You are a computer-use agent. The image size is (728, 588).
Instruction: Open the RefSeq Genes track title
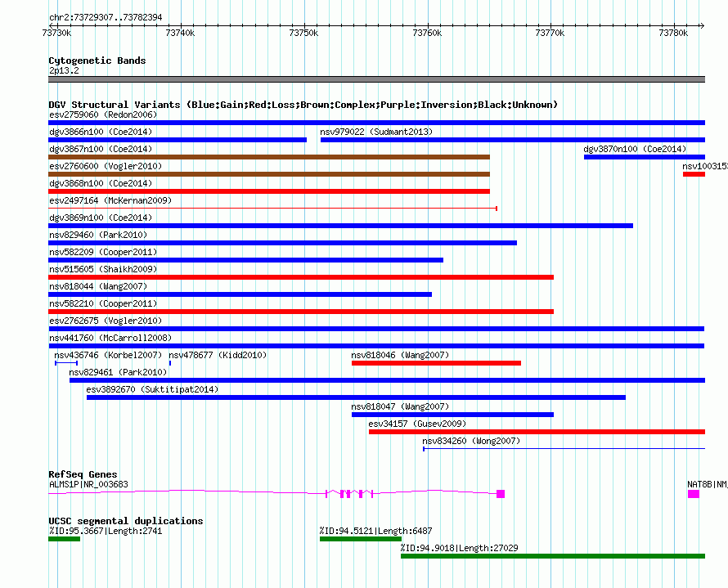click(83, 474)
